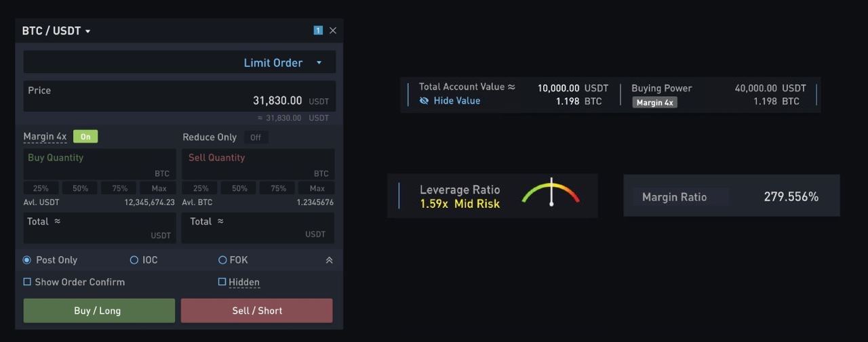Turn on the Reduce Only toggle

pos(256,137)
